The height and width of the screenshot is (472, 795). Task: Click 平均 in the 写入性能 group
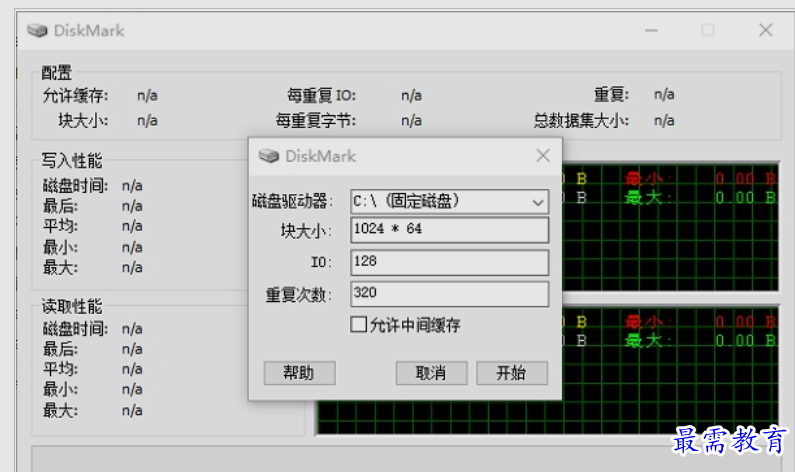coord(60,226)
